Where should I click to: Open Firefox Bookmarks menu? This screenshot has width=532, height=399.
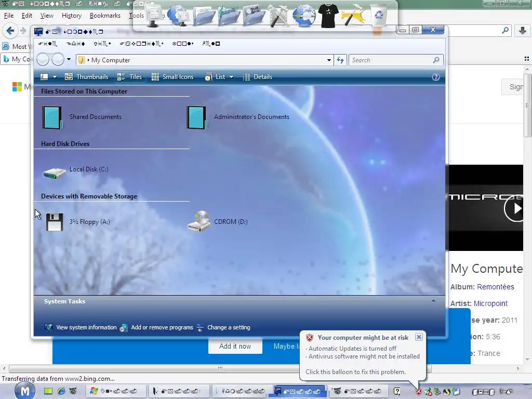pyautogui.click(x=105, y=16)
